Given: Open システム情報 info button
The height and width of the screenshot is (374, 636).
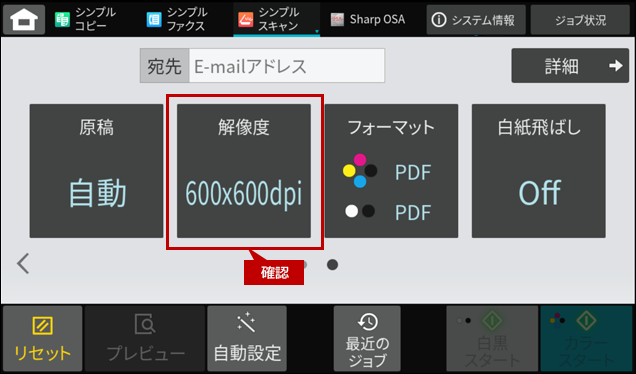Looking at the screenshot, I should tap(476, 19).
